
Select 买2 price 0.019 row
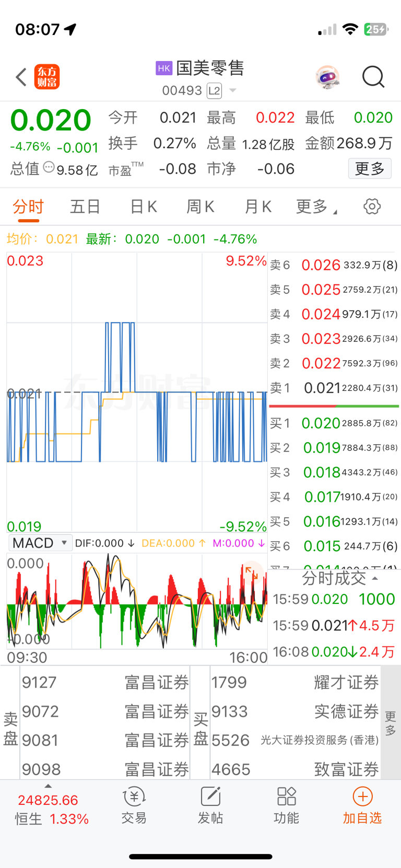click(334, 448)
